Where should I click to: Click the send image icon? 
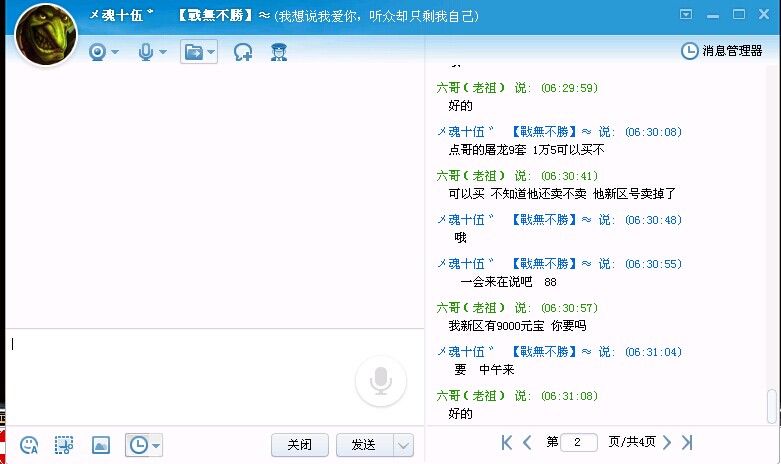[100, 445]
